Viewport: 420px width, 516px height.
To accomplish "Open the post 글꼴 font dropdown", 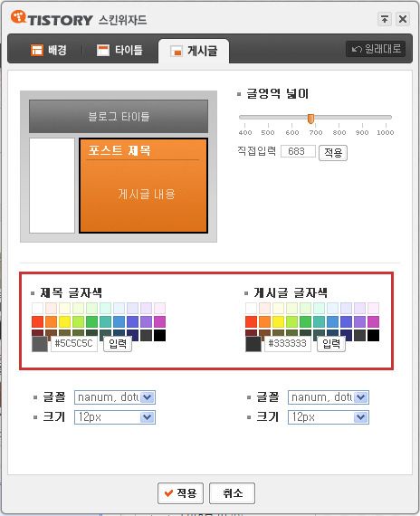I will pos(329,397).
